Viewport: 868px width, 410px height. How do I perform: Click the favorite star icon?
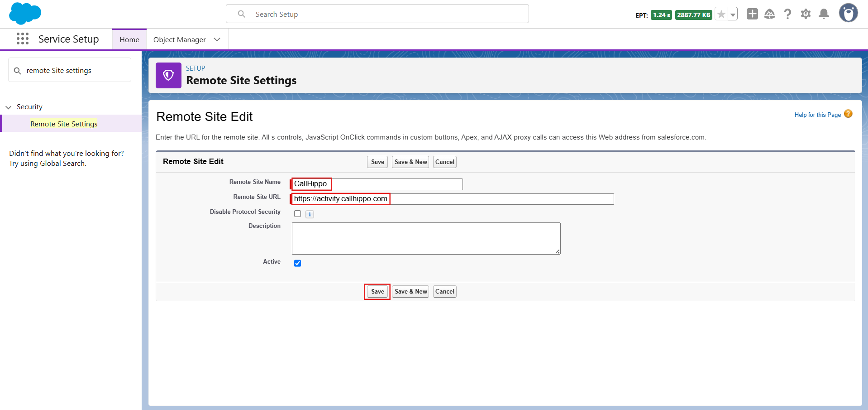(x=721, y=14)
